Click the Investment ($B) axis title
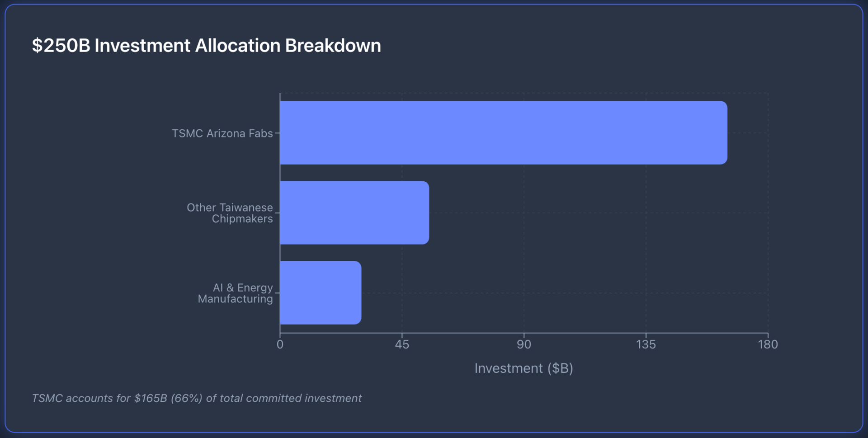This screenshot has width=868, height=438. [x=524, y=368]
